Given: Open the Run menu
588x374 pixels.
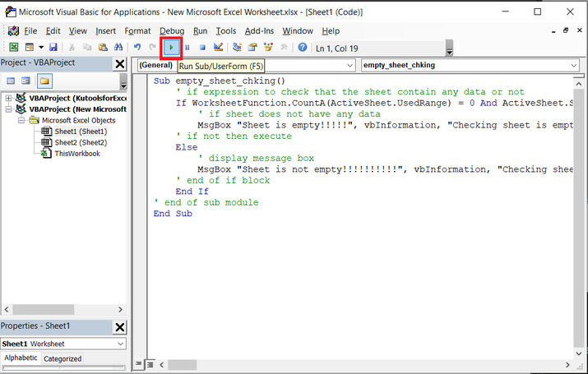Looking at the screenshot, I should click(201, 31).
